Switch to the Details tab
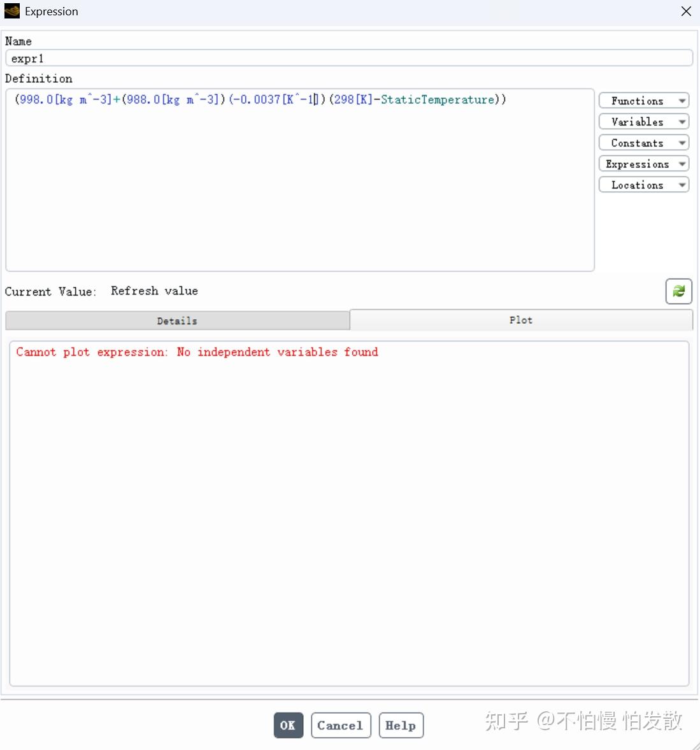700x750 pixels. coord(178,321)
